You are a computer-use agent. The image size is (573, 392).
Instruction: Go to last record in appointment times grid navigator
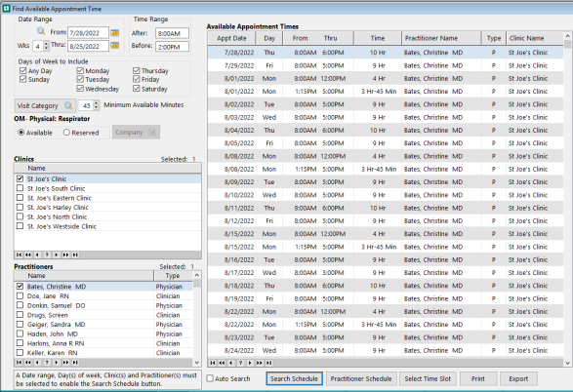pos(269,363)
